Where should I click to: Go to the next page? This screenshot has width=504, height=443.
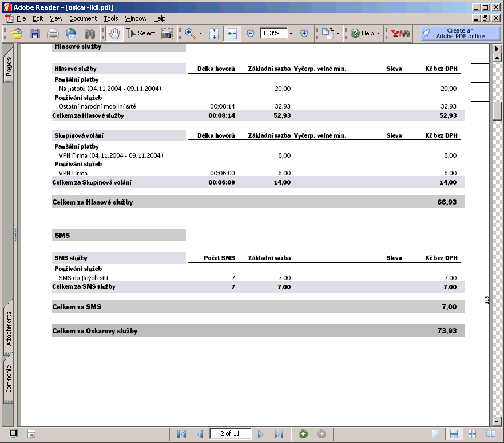pos(260,434)
